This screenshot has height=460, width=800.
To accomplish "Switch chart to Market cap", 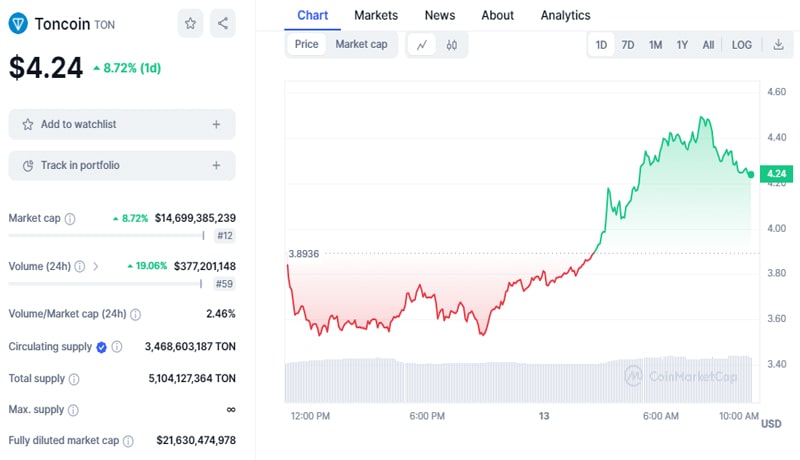I will coord(361,44).
